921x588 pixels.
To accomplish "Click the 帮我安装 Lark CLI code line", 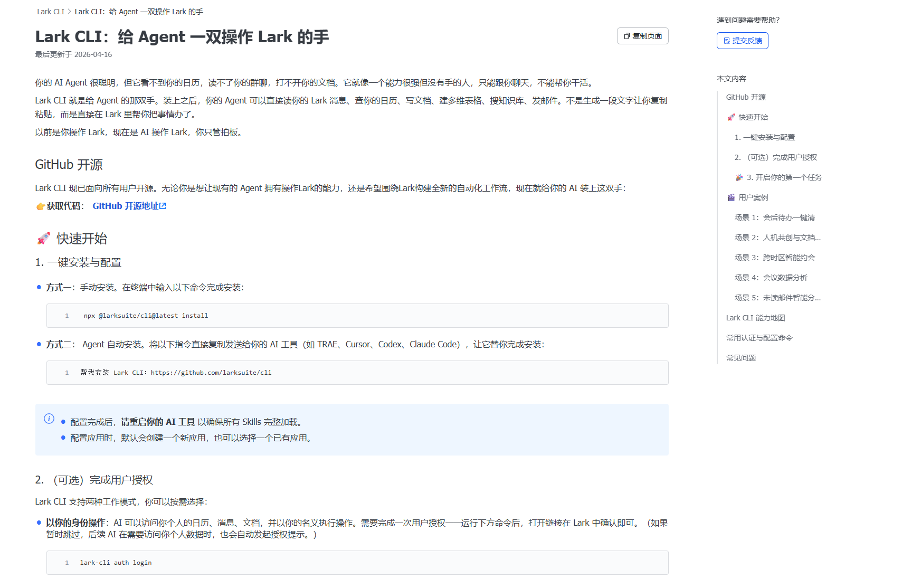I will (357, 373).
